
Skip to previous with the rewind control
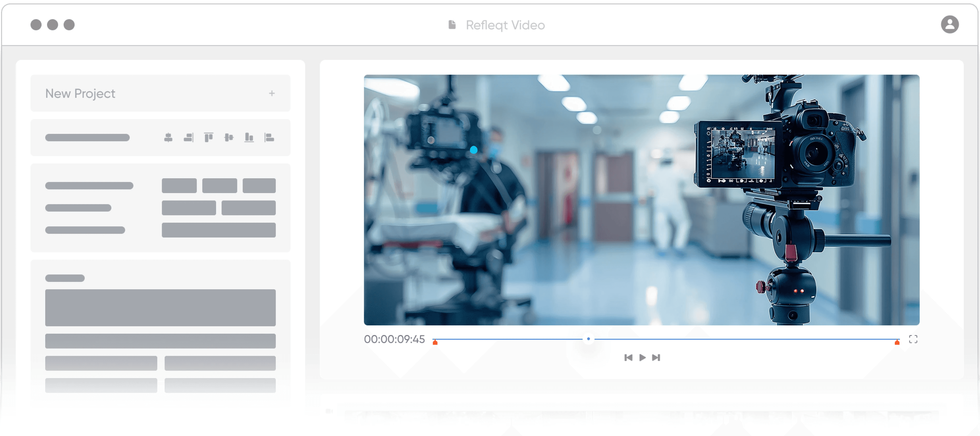click(x=628, y=357)
